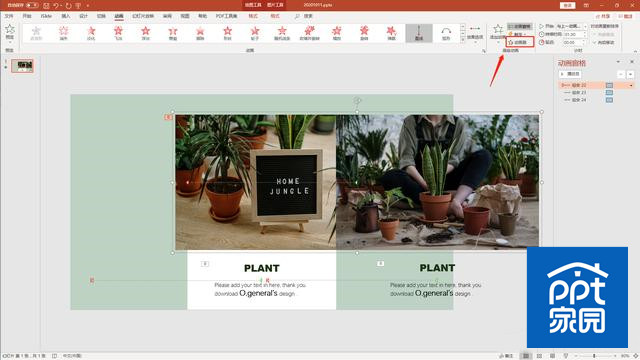Select the None animation effect
Image resolution: width=640 pixels, height=360 pixels.
(36, 33)
